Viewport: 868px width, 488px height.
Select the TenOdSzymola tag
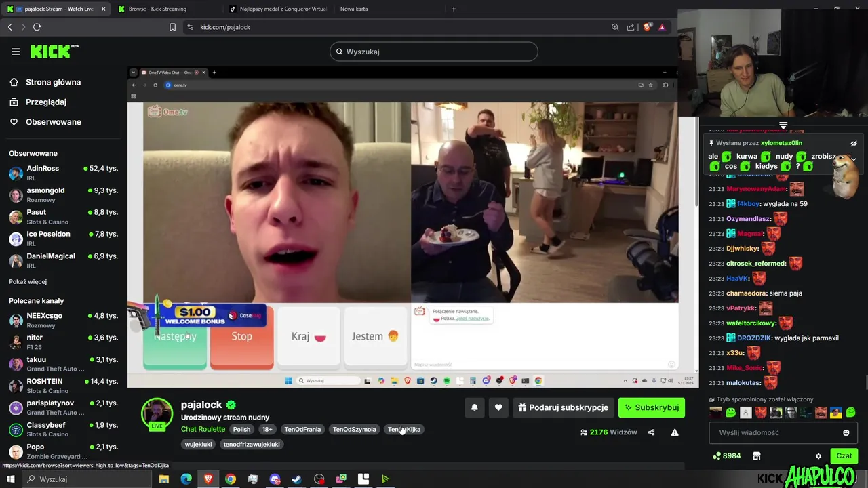354,429
